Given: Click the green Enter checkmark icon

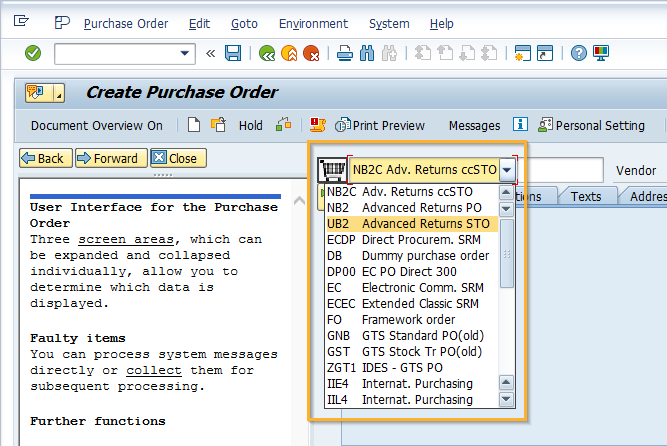Looking at the screenshot, I should [33, 53].
